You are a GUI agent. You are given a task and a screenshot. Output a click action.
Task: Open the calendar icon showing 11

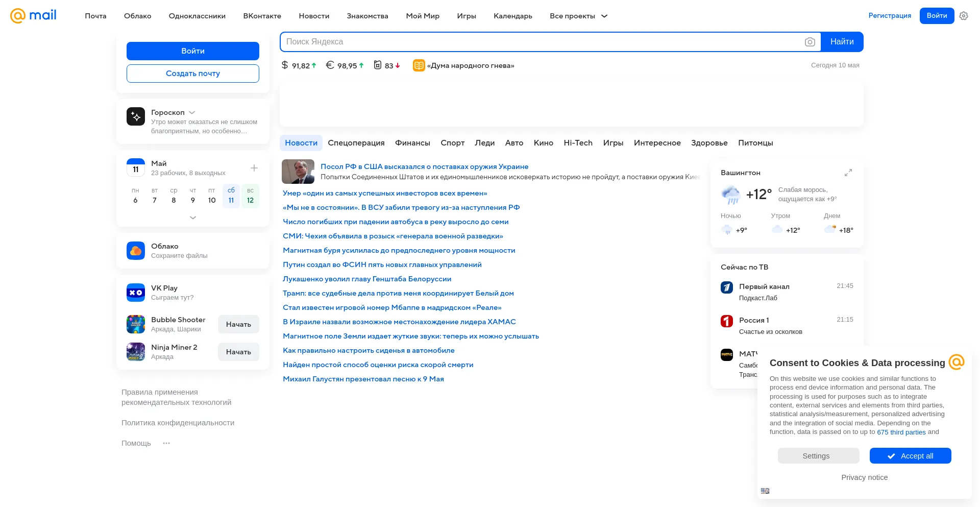tap(136, 168)
